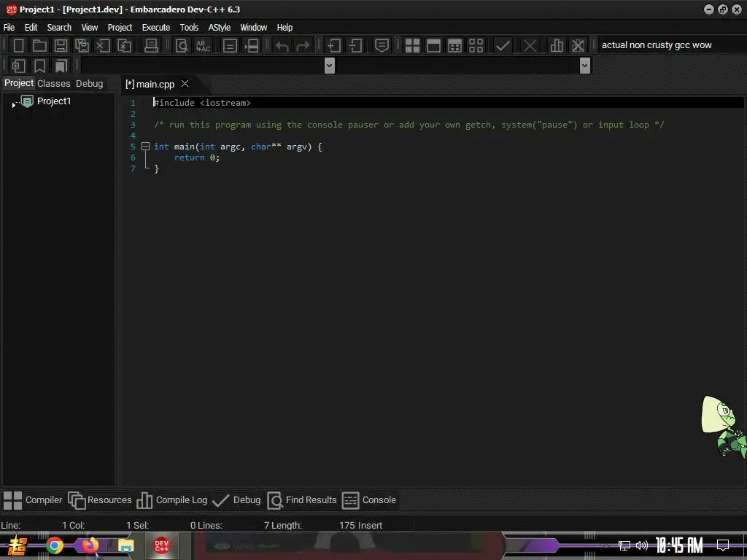Viewport: 747px width, 560px height.
Task: Click the Redo arrow icon
Action: (x=303, y=46)
